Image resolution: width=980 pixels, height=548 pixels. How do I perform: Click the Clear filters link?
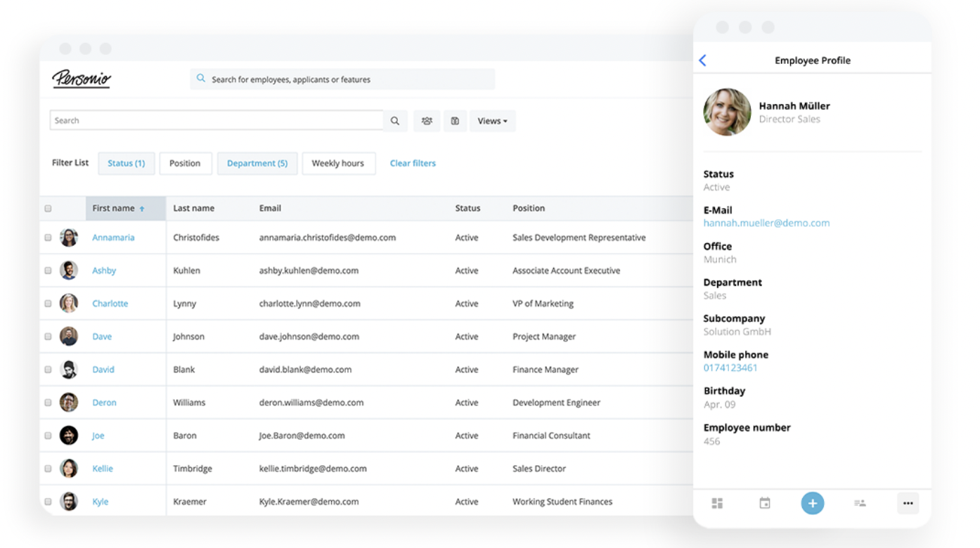(413, 163)
